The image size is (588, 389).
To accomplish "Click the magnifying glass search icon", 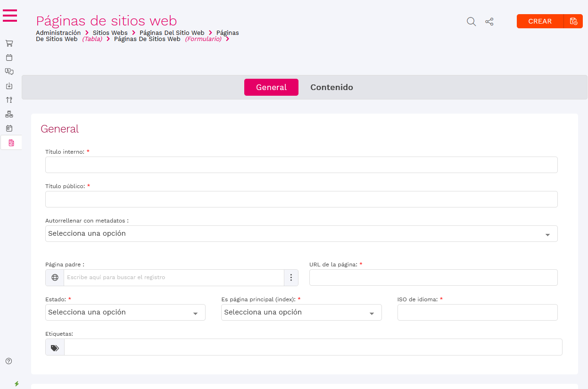I will (x=471, y=22).
